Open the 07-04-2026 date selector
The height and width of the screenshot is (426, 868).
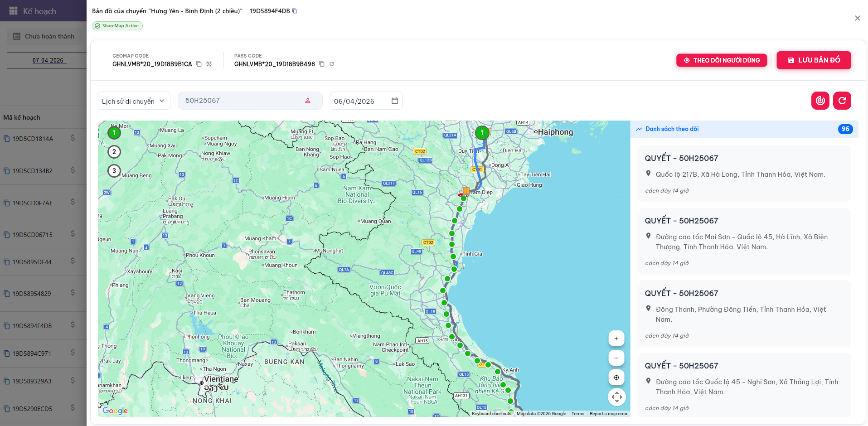48,60
